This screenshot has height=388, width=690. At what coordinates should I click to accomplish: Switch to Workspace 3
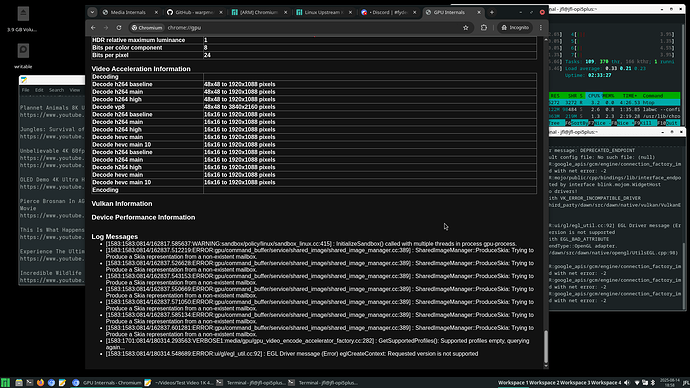coord(575,383)
